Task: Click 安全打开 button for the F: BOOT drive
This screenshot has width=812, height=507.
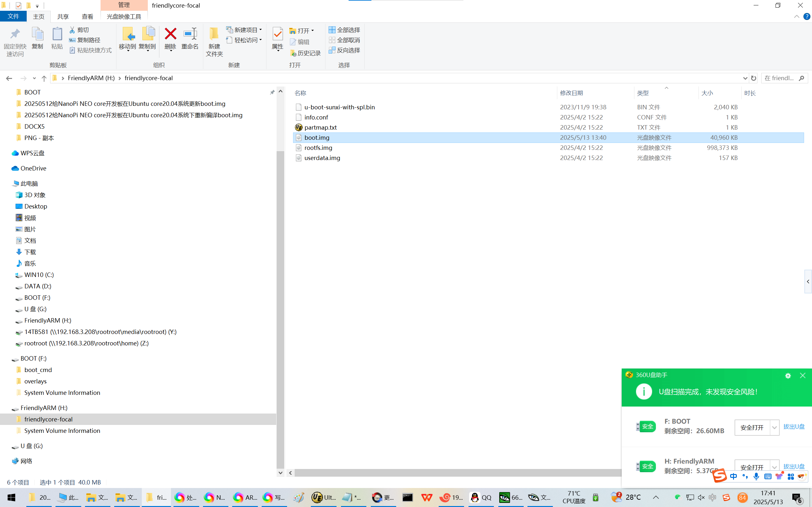Action: (752, 427)
